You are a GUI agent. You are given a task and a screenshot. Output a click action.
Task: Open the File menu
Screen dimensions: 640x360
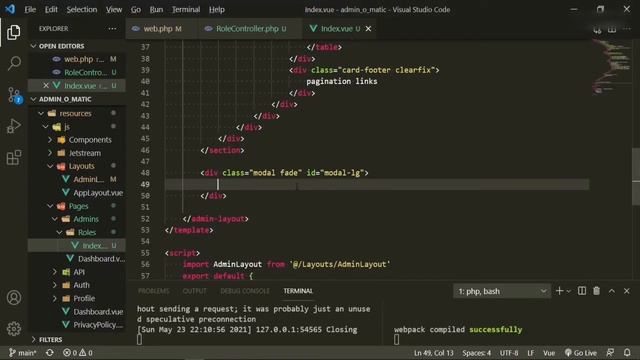click(x=30, y=9)
